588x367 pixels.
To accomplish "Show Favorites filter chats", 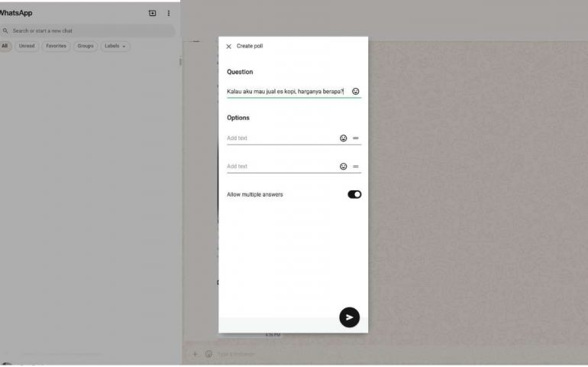I will click(56, 46).
